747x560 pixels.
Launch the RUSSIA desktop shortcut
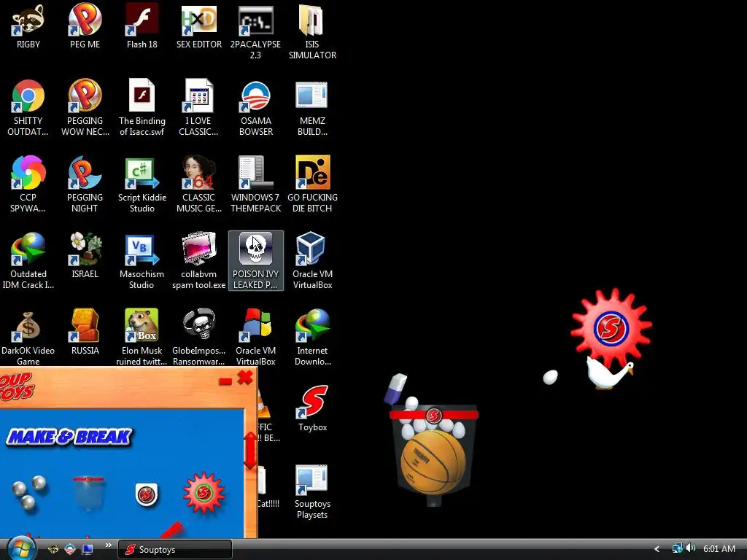pyautogui.click(x=85, y=332)
